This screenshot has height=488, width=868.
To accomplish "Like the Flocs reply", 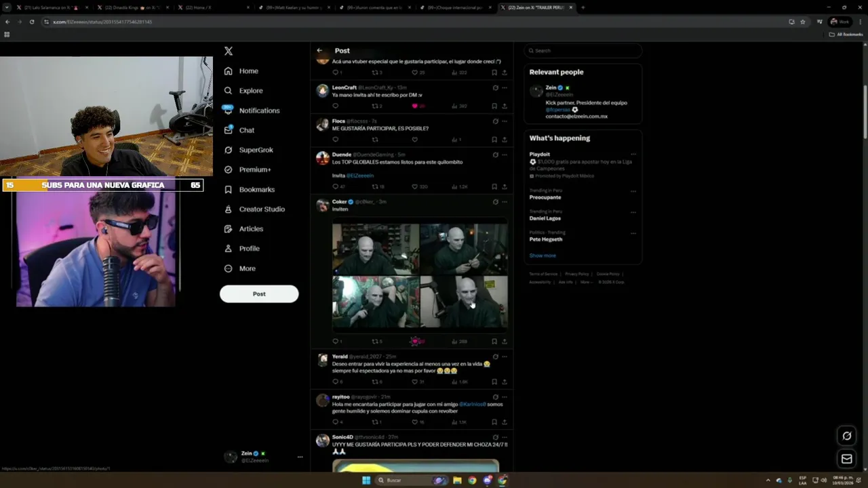I will pos(414,140).
